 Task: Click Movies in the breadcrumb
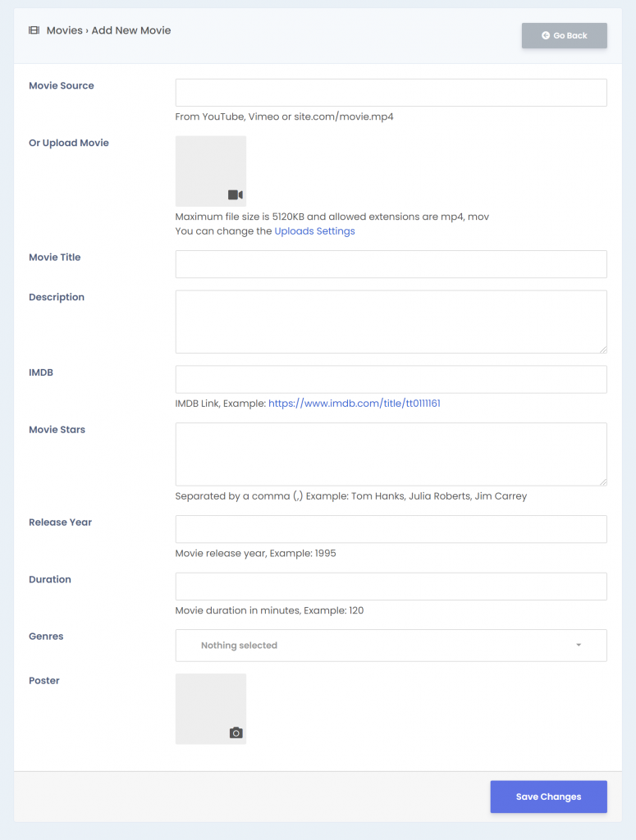[x=64, y=30]
